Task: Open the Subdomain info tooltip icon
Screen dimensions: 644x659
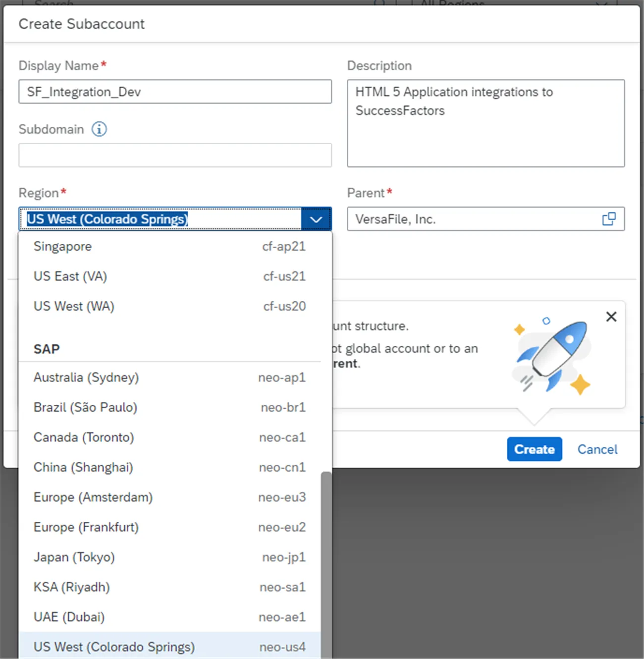Action: tap(99, 129)
